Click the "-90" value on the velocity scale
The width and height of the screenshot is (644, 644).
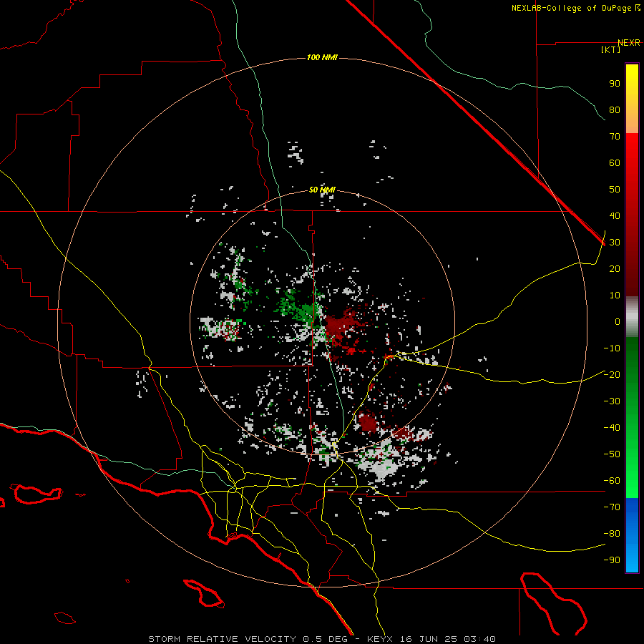point(612,560)
